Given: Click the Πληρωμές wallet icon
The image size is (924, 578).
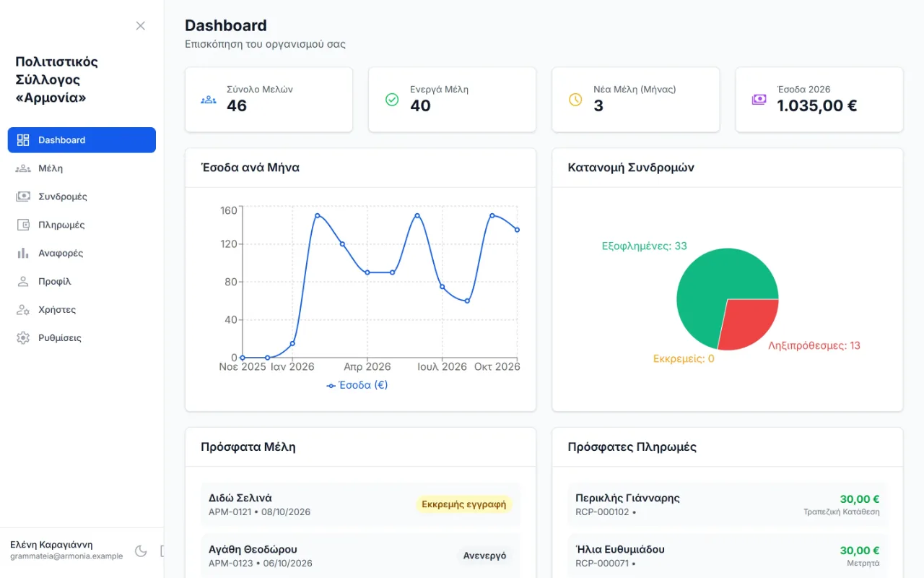Looking at the screenshot, I should point(23,225).
